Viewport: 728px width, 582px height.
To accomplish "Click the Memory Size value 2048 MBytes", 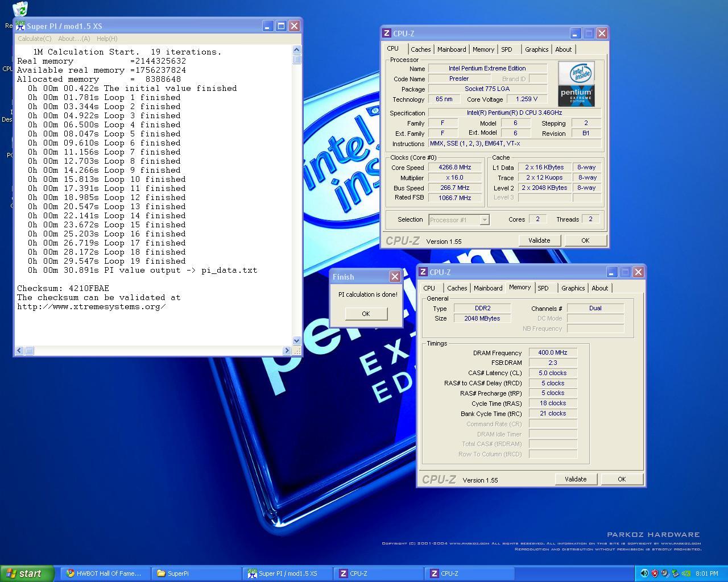I will [x=482, y=318].
